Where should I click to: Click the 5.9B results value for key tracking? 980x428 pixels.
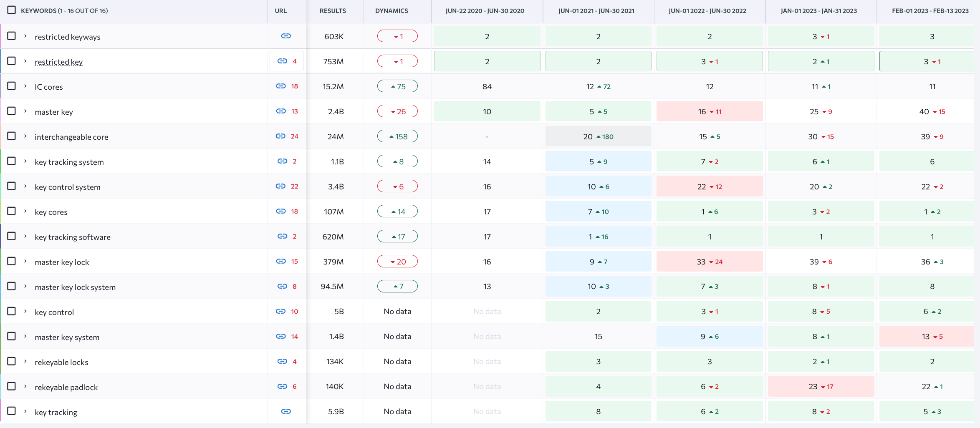(x=336, y=411)
